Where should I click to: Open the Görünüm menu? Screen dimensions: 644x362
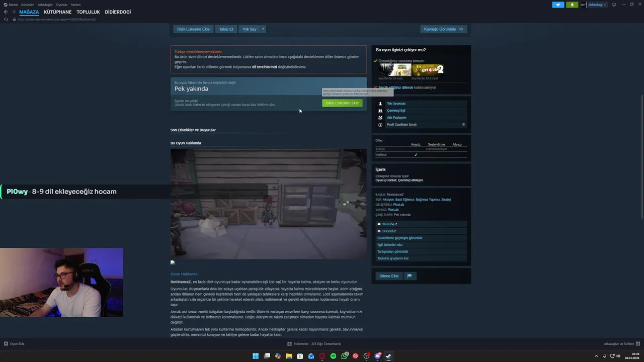[x=28, y=5]
